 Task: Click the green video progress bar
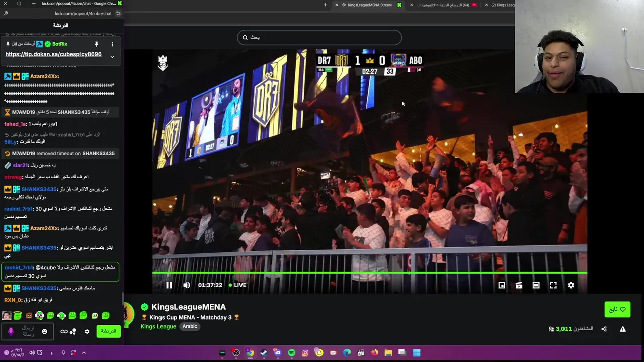370,273
